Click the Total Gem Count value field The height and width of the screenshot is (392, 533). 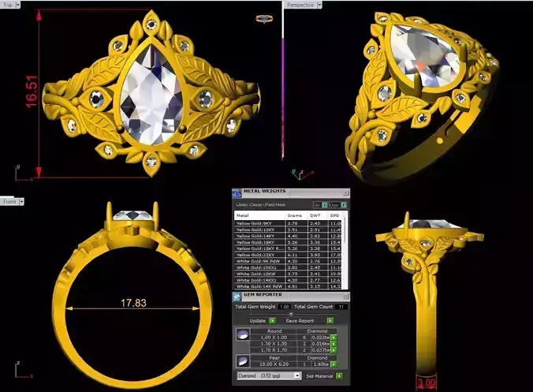point(341,307)
